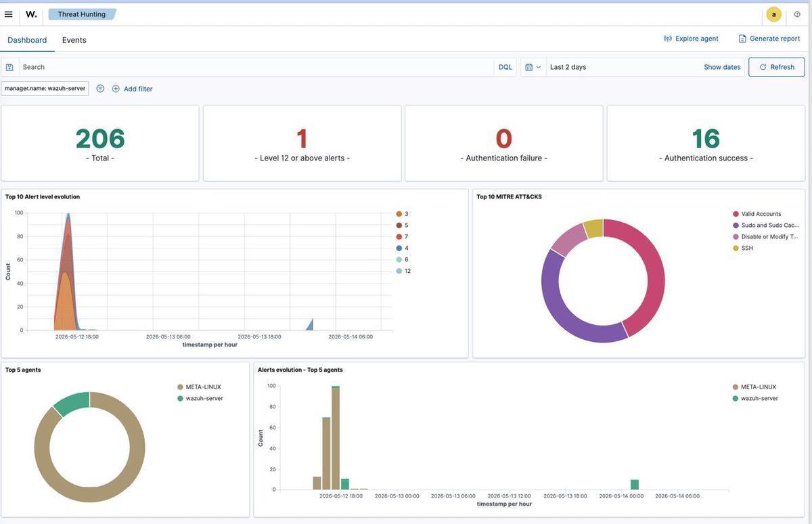Screen dimensions: 812x524
Task: Click the Wazuh W. logo
Action: click(32, 14)
